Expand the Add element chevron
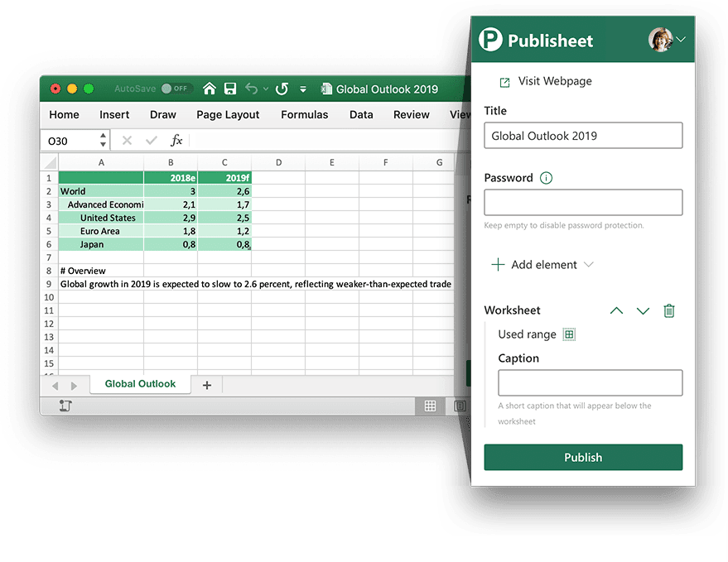This screenshot has width=728, height=562. (589, 265)
